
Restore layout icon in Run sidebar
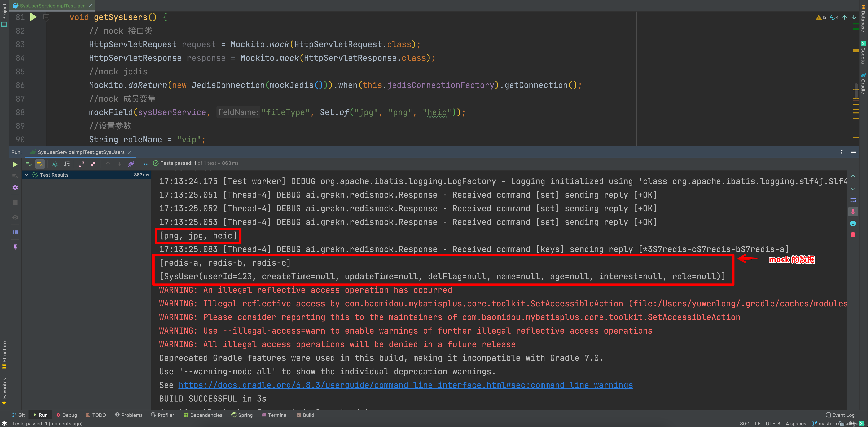[x=15, y=232]
